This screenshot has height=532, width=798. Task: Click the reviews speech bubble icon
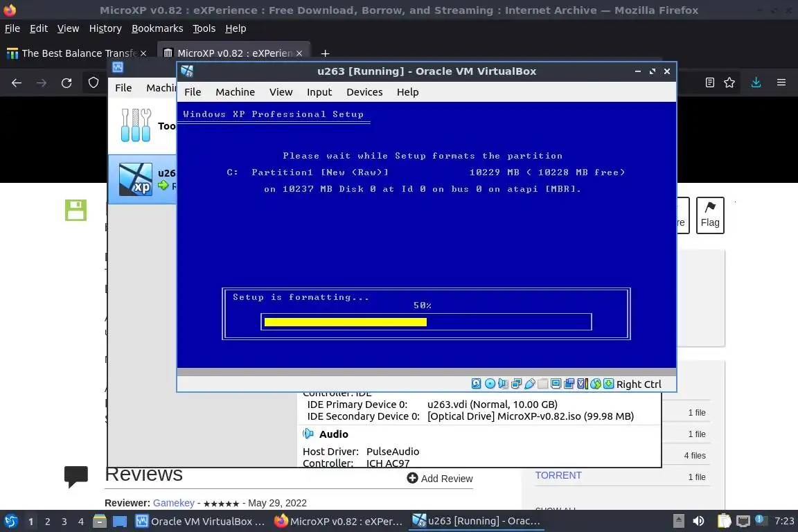click(76, 477)
